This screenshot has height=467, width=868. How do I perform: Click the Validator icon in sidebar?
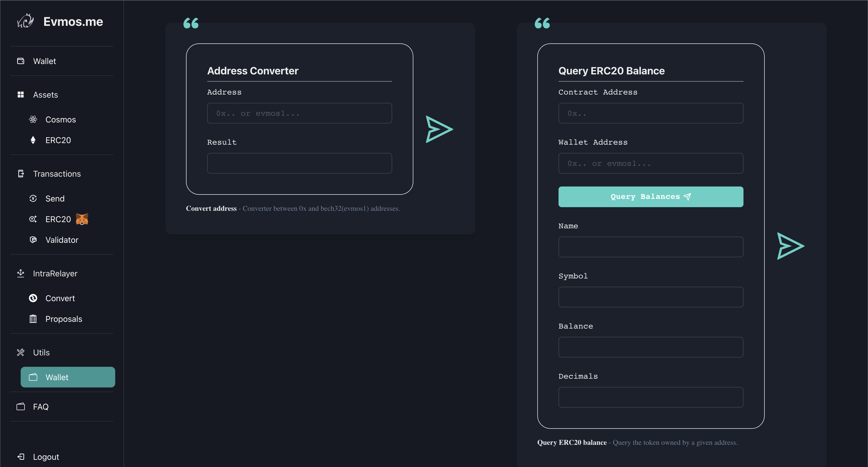pos(33,239)
